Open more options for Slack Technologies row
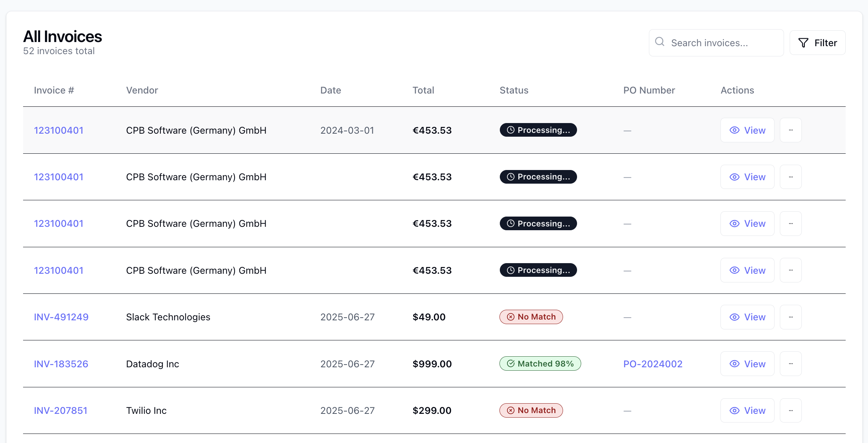 790,317
